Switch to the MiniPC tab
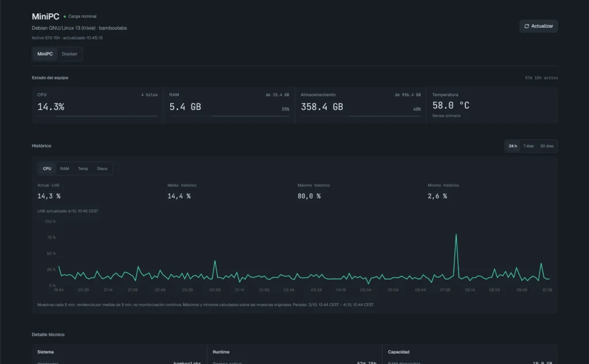Screen dimensions: 589x364 tap(45, 53)
